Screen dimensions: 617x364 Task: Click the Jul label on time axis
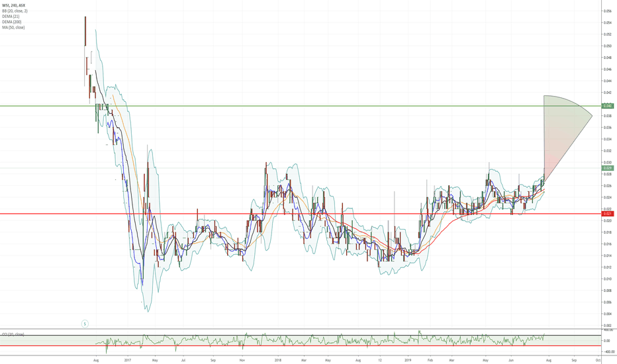(x=183, y=360)
